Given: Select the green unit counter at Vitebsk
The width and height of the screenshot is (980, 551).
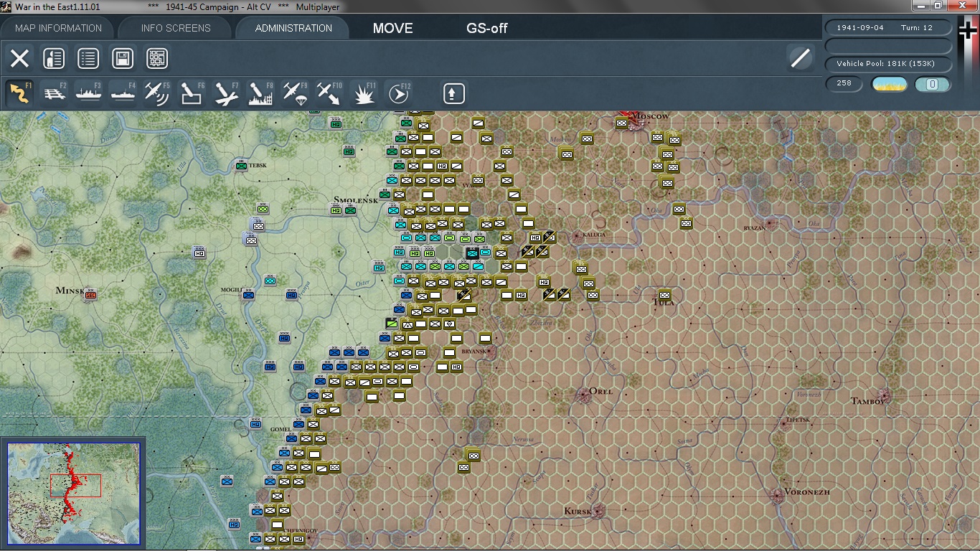Looking at the screenshot, I should coord(242,166).
